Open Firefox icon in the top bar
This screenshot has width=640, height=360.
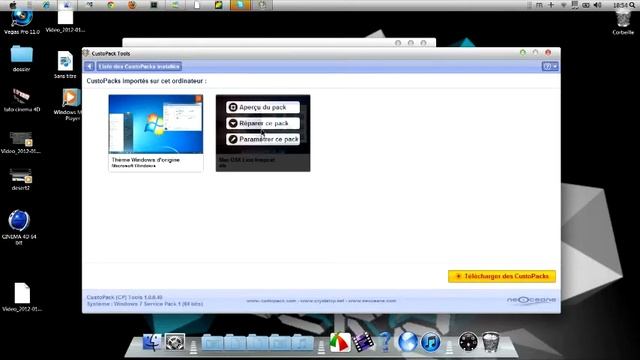(x=132, y=5)
